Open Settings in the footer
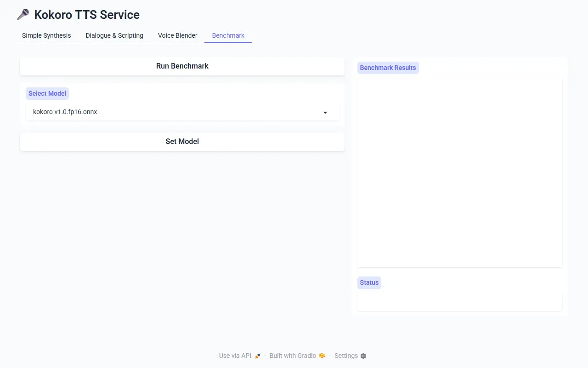The image size is (588, 368). [x=351, y=356]
